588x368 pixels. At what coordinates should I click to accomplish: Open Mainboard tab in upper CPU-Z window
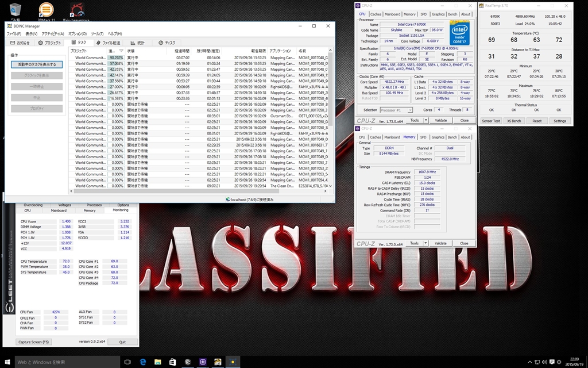click(392, 14)
